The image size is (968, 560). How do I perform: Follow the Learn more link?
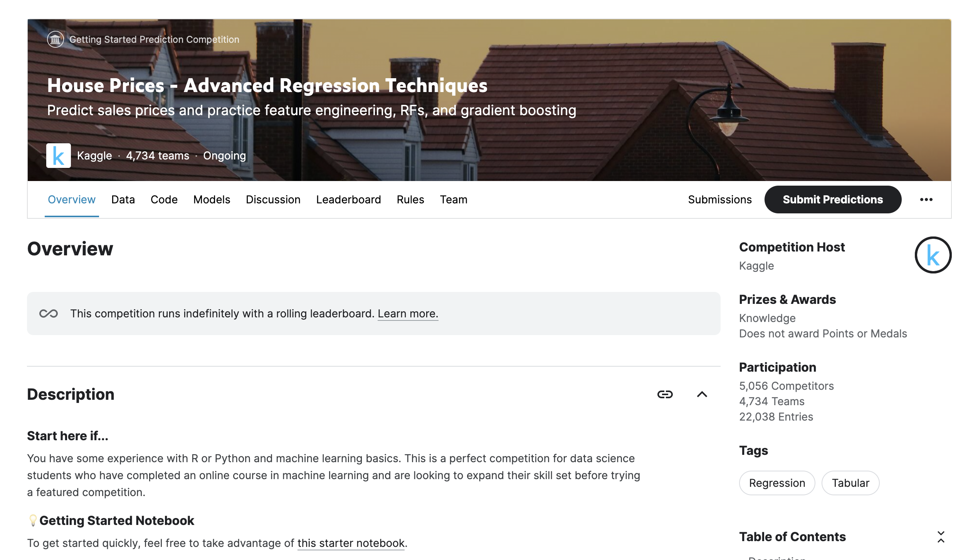tap(408, 314)
